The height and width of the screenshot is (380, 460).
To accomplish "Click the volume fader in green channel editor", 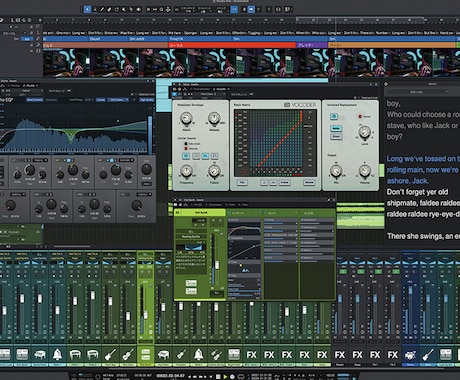I will [217, 265].
